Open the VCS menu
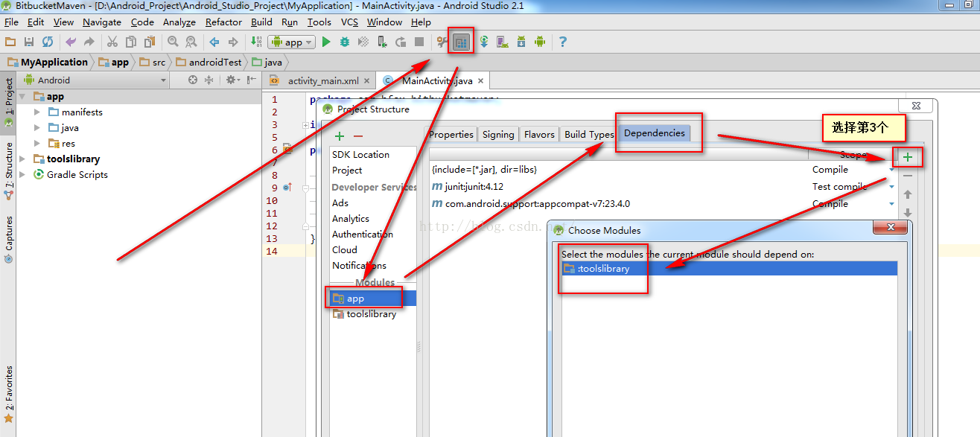The image size is (980, 437). coord(349,22)
